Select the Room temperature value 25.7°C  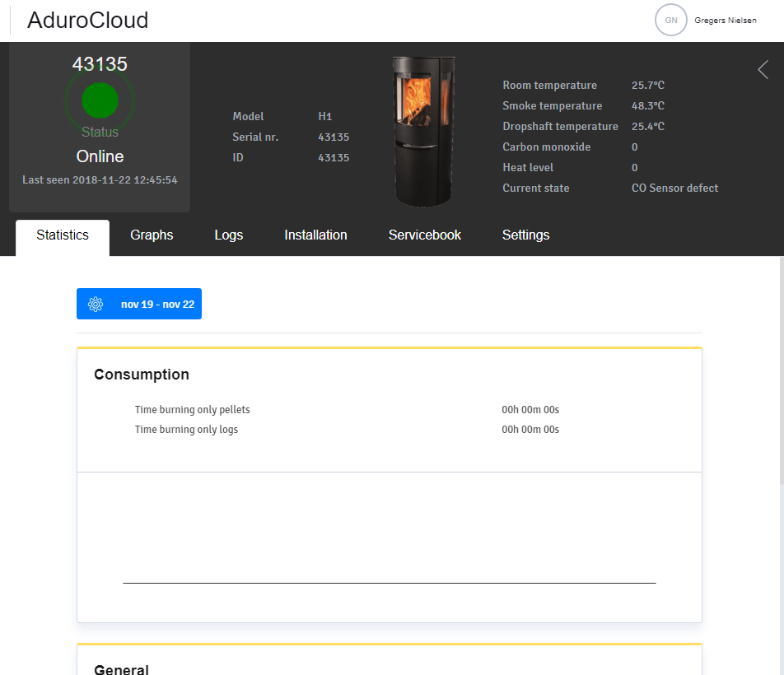(x=648, y=86)
